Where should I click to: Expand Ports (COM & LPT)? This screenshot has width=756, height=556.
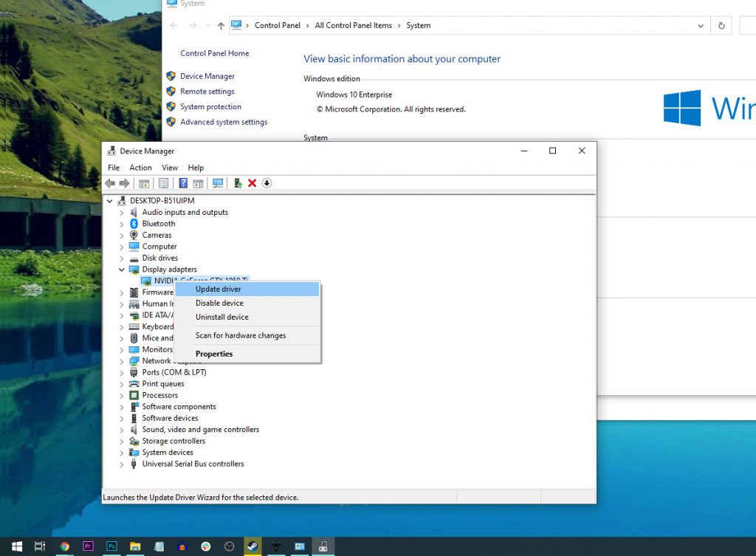coord(122,372)
